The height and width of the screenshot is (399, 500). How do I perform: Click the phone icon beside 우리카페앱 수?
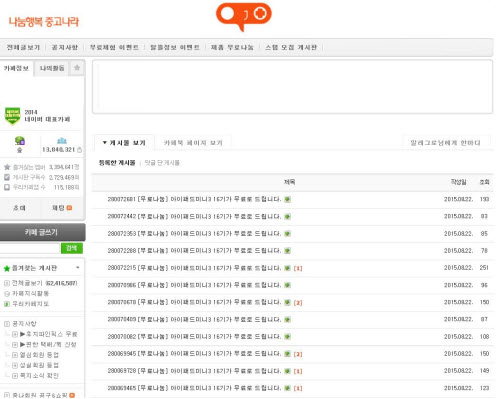pos(7,187)
